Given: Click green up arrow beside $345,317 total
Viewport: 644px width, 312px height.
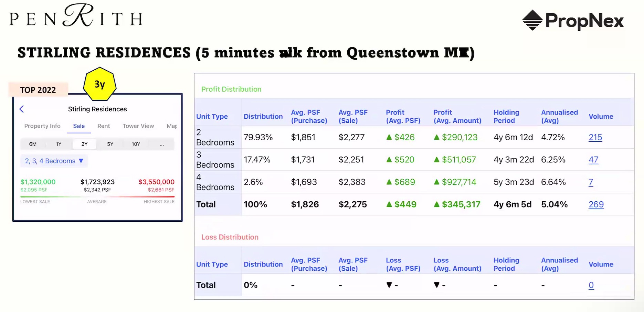Looking at the screenshot, I should (x=436, y=204).
